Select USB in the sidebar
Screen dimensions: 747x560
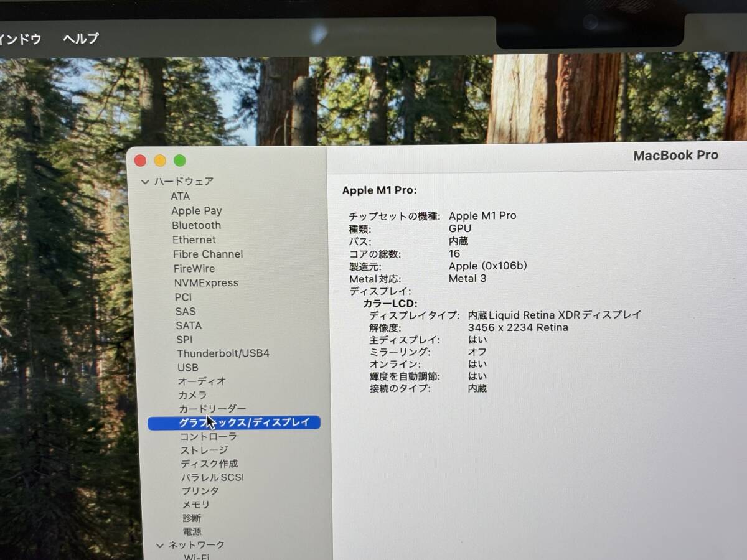pos(188,368)
